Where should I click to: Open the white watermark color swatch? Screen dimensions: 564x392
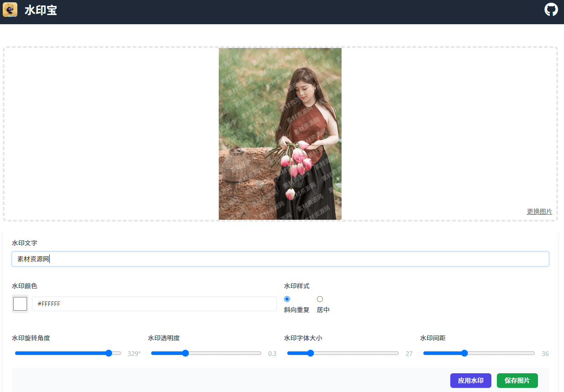[x=20, y=304]
